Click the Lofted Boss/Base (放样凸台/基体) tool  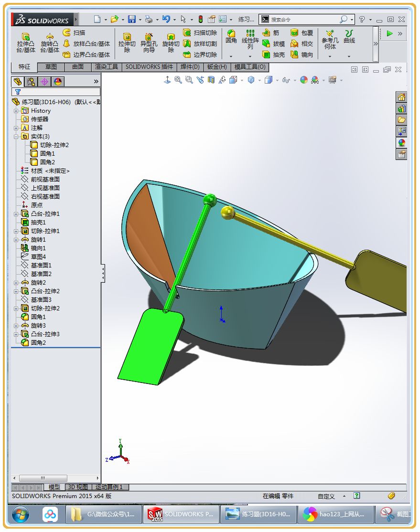click(86, 44)
